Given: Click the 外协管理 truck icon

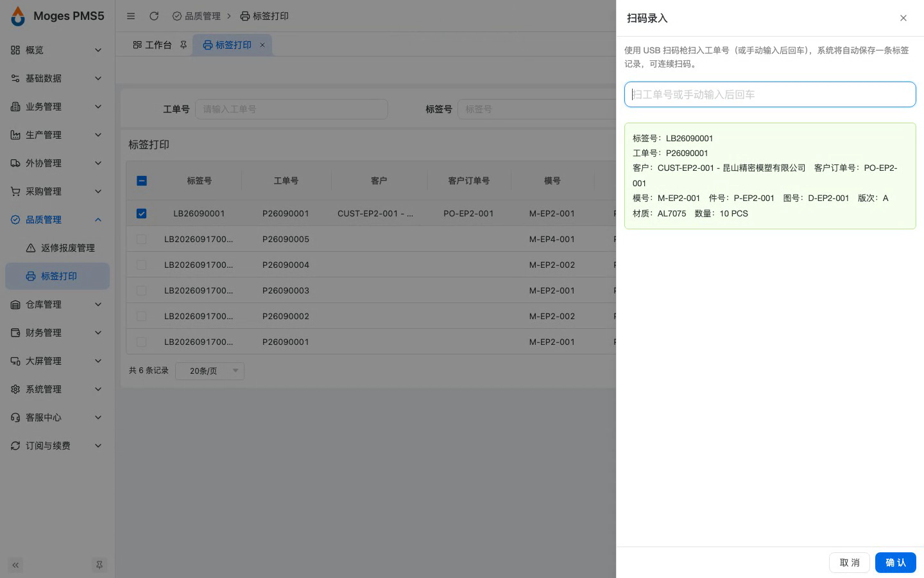Looking at the screenshot, I should (15, 163).
